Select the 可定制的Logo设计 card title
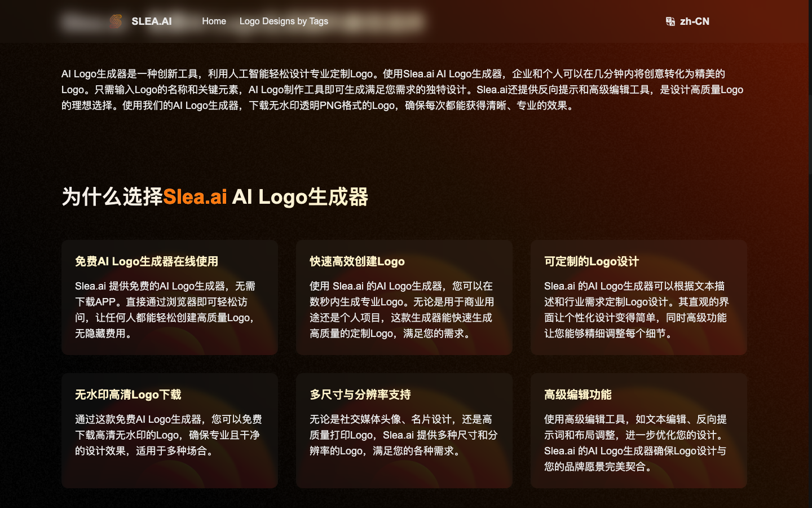Screen dimensions: 812x508 point(592,261)
